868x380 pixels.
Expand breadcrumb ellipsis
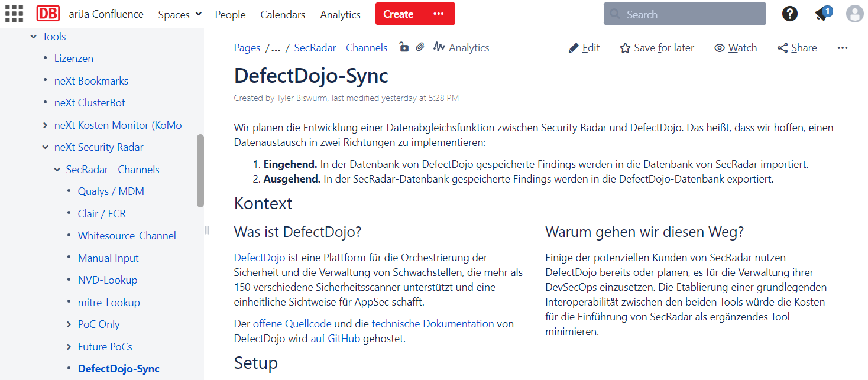[x=276, y=48]
